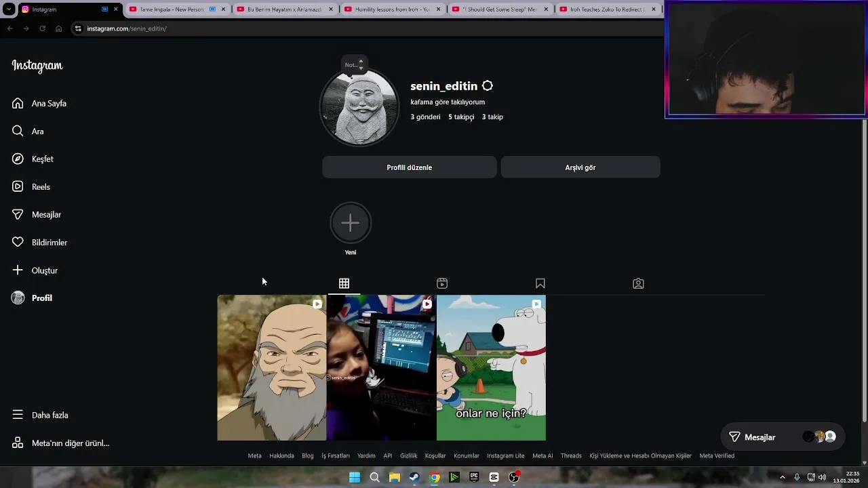Image resolution: width=868 pixels, height=488 pixels.
Task: Click Koşullar footer link
Action: pyautogui.click(x=435, y=455)
